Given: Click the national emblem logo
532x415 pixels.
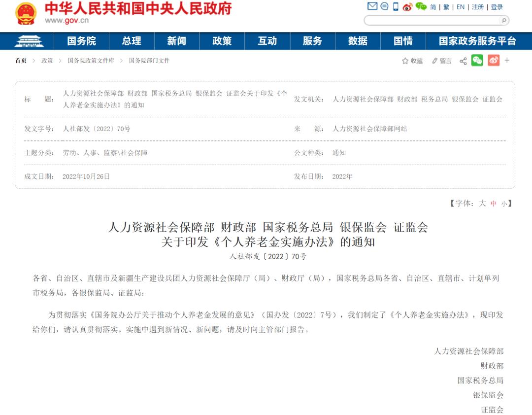Looking at the screenshot, I should tap(26, 13).
